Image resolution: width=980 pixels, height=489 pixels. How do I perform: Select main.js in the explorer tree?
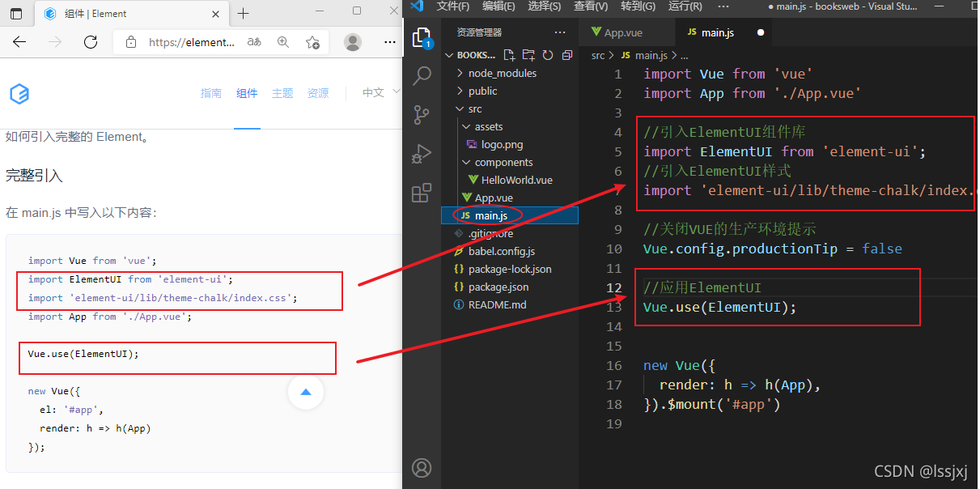[x=510, y=215]
